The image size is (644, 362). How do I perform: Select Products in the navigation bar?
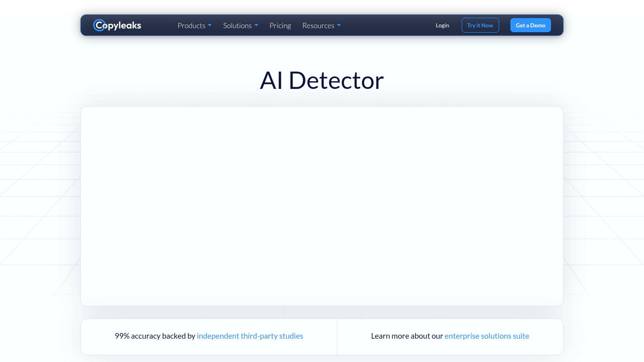coord(192,25)
